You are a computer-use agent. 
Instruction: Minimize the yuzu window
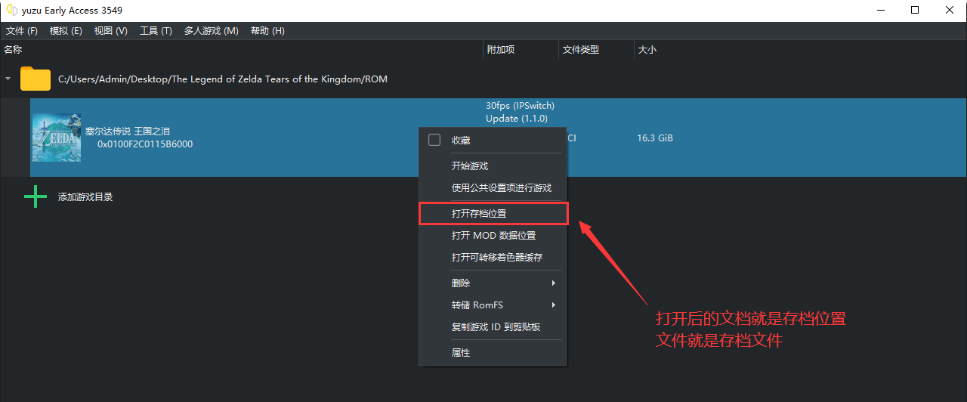(x=880, y=10)
